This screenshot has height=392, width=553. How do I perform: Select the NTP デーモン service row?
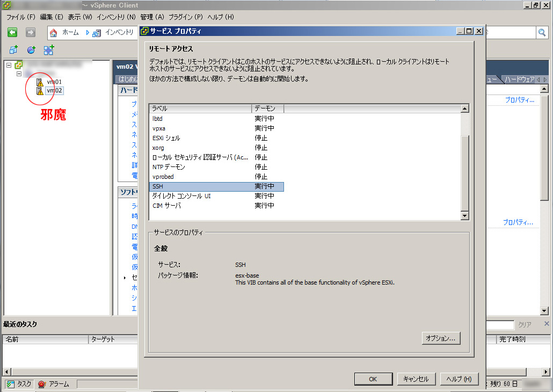[x=216, y=167]
